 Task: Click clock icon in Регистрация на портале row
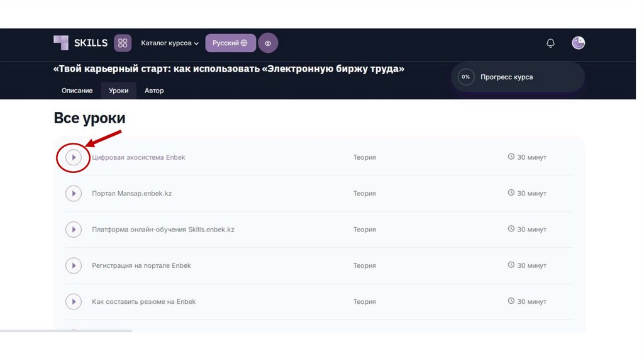tap(511, 265)
